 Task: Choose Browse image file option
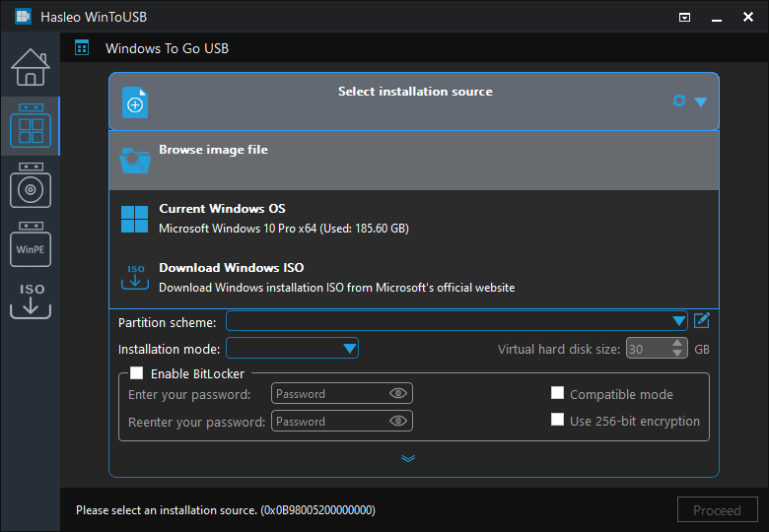[414, 161]
